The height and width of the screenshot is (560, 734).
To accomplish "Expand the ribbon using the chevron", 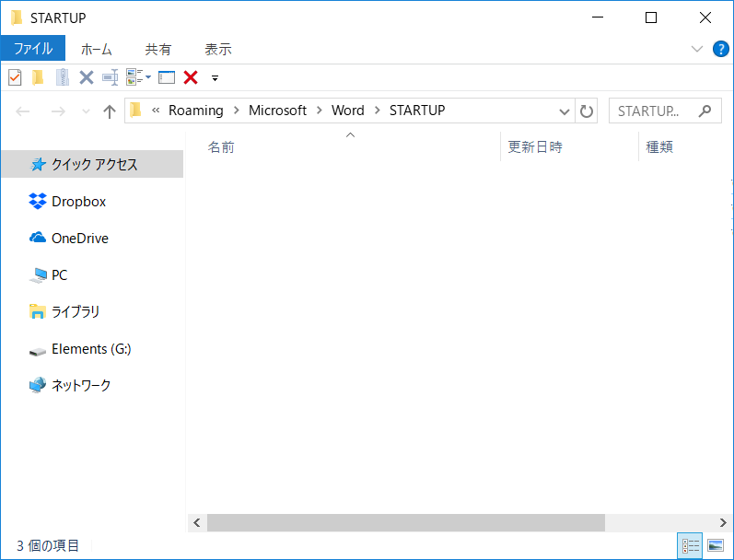I will click(696, 49).
